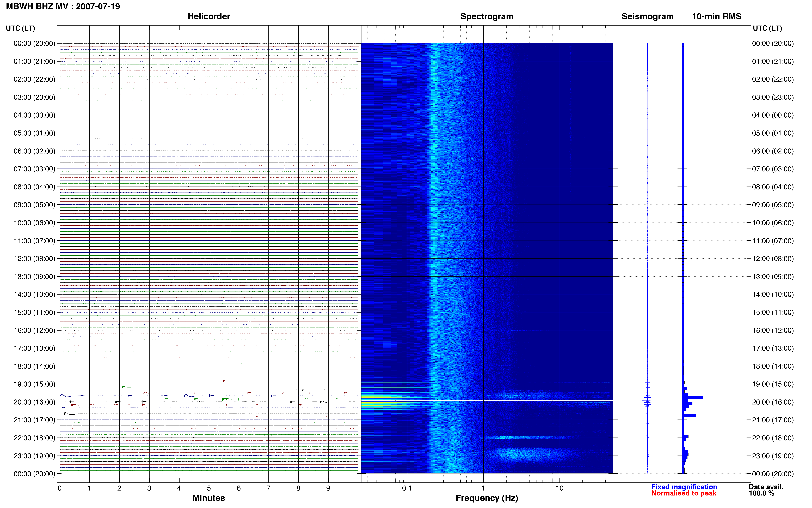Click the 'Normalised to peak' legend text

684,493
